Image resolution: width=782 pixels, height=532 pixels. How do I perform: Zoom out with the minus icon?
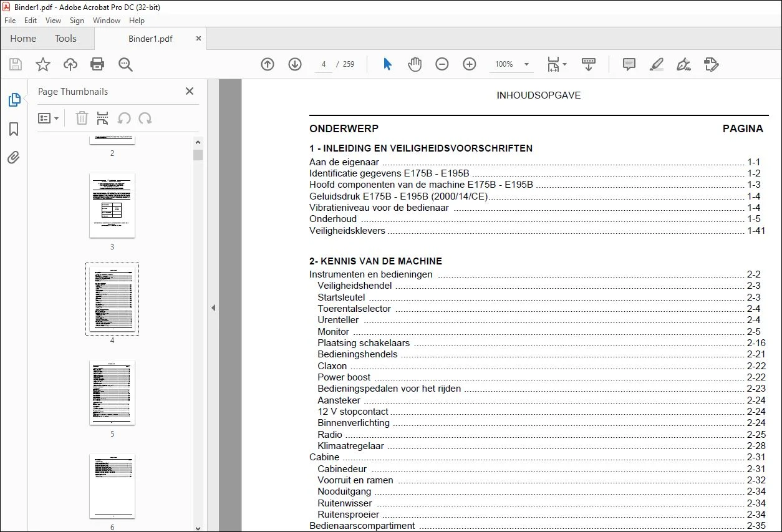pyautogui.click(x=442, y=64)
